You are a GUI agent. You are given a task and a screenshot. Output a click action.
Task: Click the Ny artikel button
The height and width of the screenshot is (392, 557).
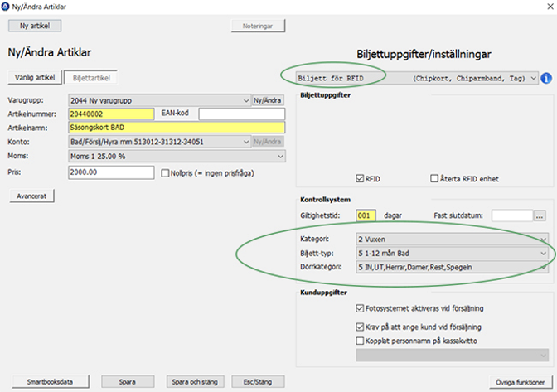tap(35, 26)
